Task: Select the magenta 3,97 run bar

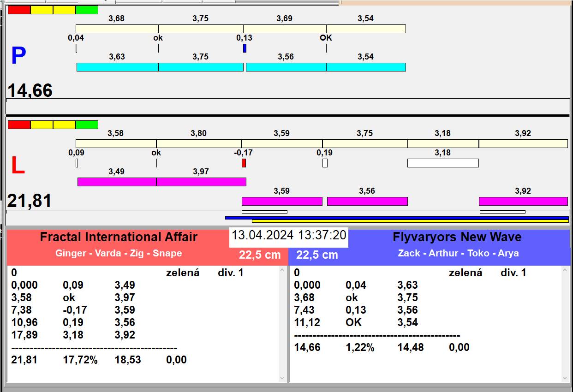Action: (201, 182)
